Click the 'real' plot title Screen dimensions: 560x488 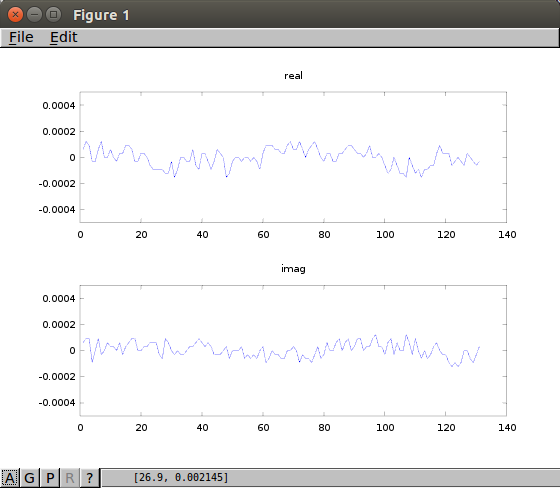tap(293, 76)
